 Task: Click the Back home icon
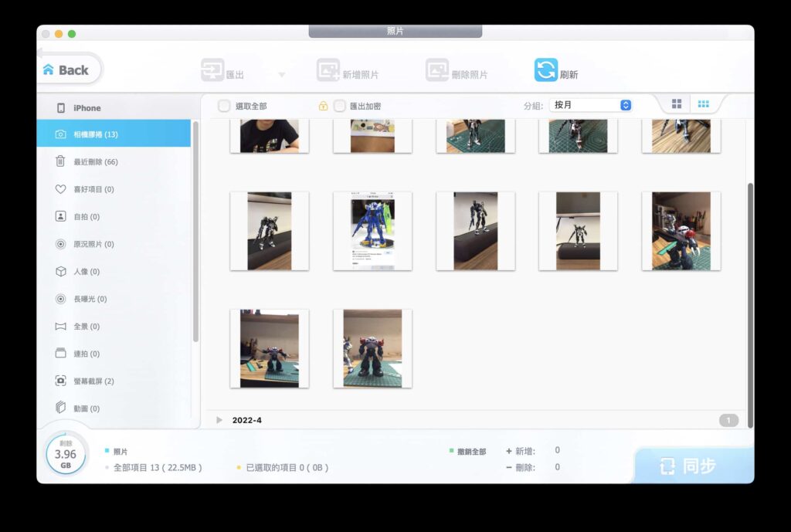pos(49,69)
